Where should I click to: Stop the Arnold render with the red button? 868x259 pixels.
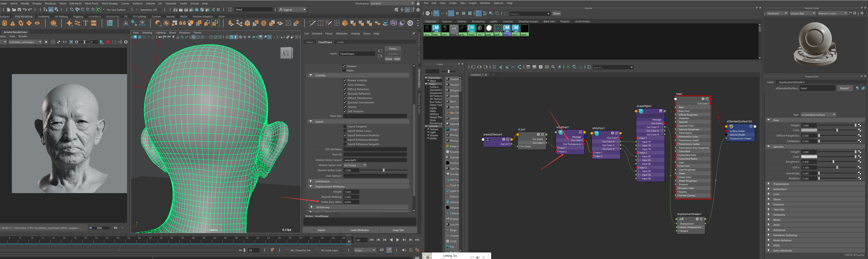(x=108, y=42)
